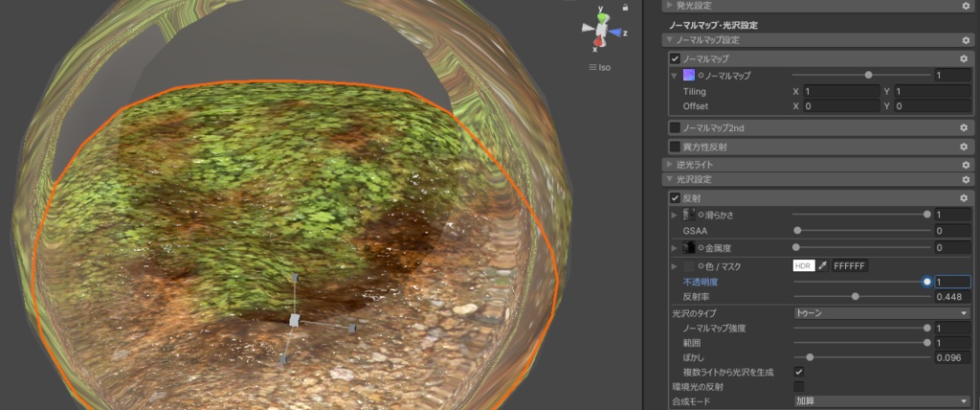Adjust the 金属度 slider
This screenshot has height=410, width=980.
pos(862,248)
